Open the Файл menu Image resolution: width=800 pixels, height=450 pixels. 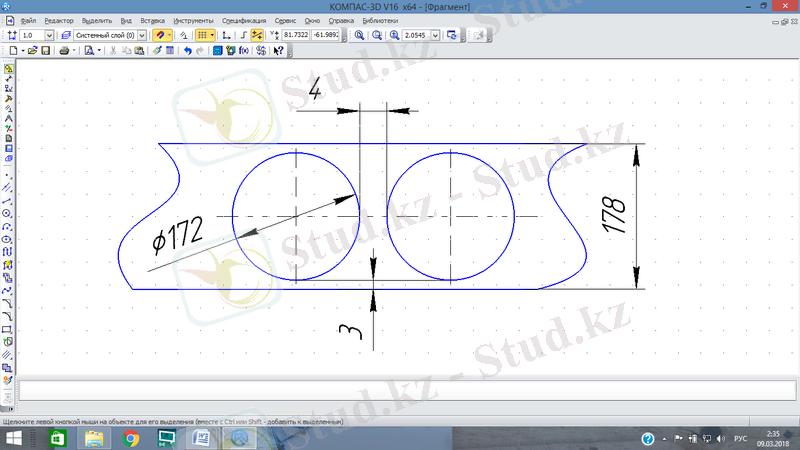coord(29,21)
